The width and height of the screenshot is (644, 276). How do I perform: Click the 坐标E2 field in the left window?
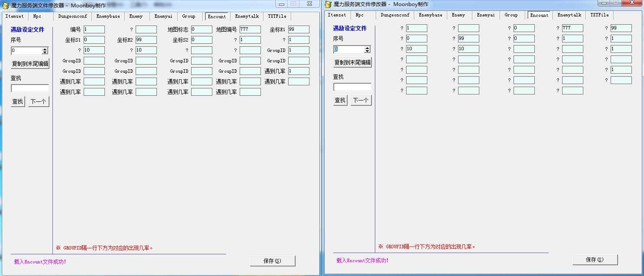(146, 40)
